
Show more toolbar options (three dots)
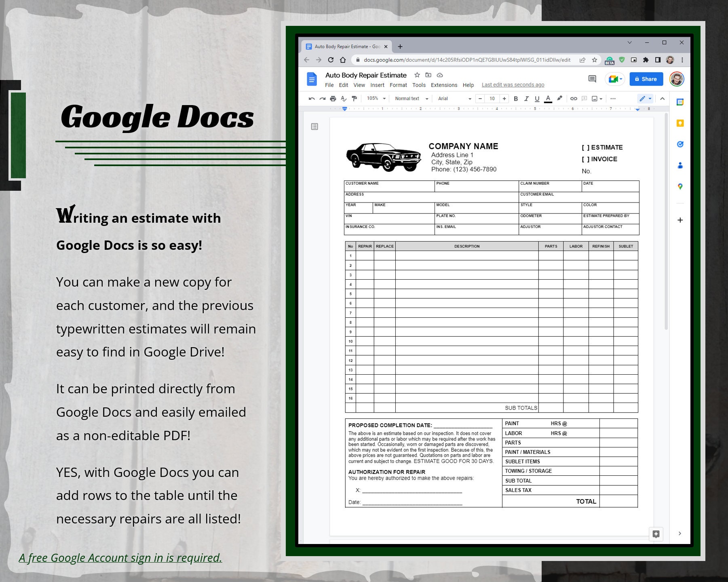coord(613,99)
